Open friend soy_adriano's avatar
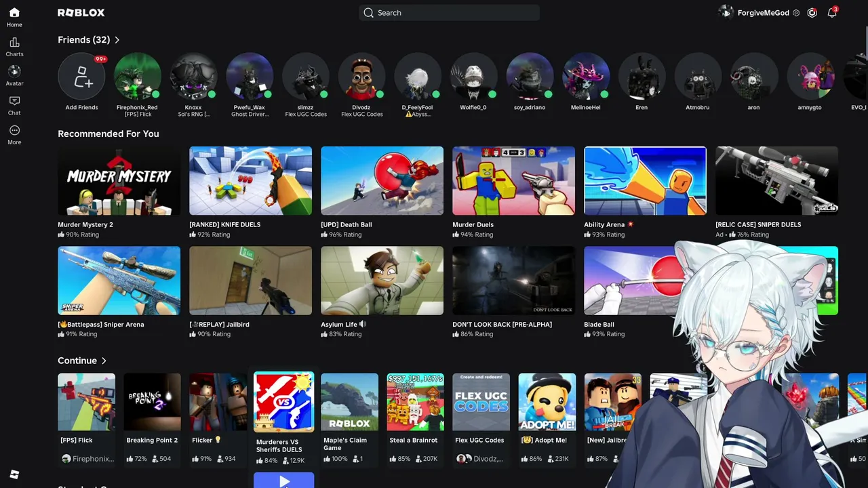 tap(530, 77)
